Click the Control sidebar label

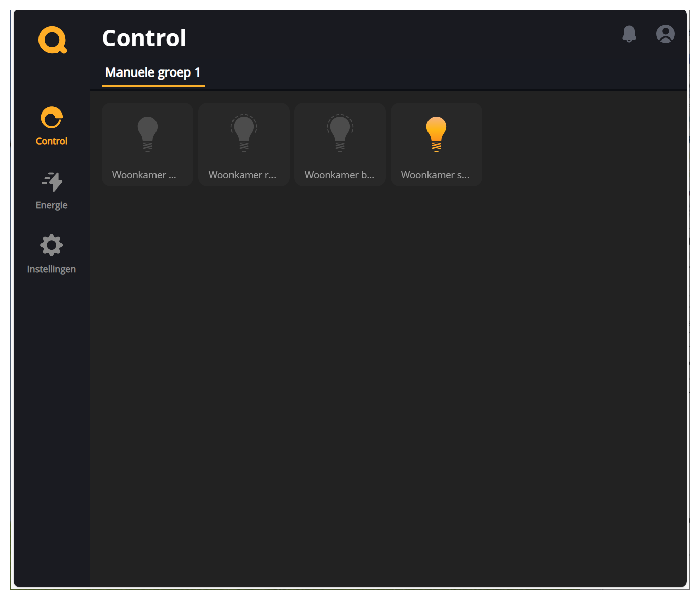pos(52,141)
